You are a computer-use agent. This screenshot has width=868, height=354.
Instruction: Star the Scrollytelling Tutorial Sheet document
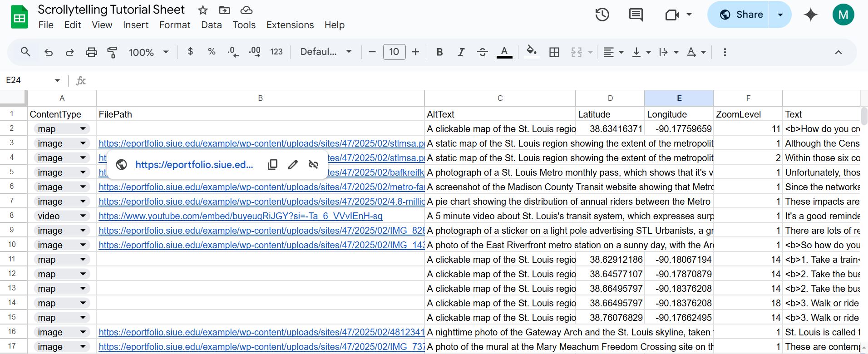tap(203, 10)
